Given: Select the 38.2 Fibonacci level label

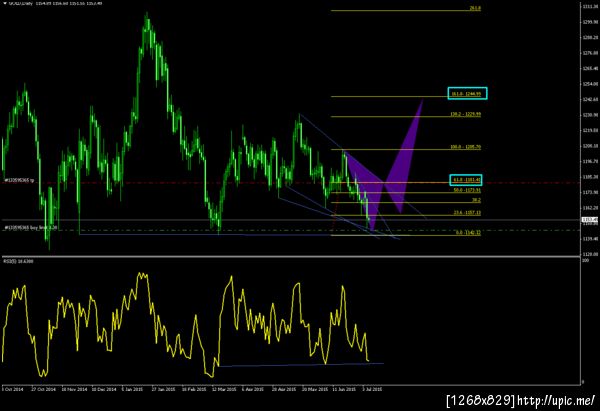Looking at the screenshot, I should coord(476,200).
